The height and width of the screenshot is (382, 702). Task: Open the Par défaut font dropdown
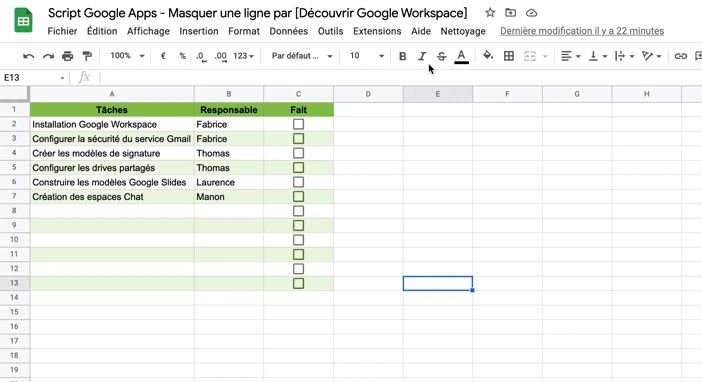pos(302,56)
